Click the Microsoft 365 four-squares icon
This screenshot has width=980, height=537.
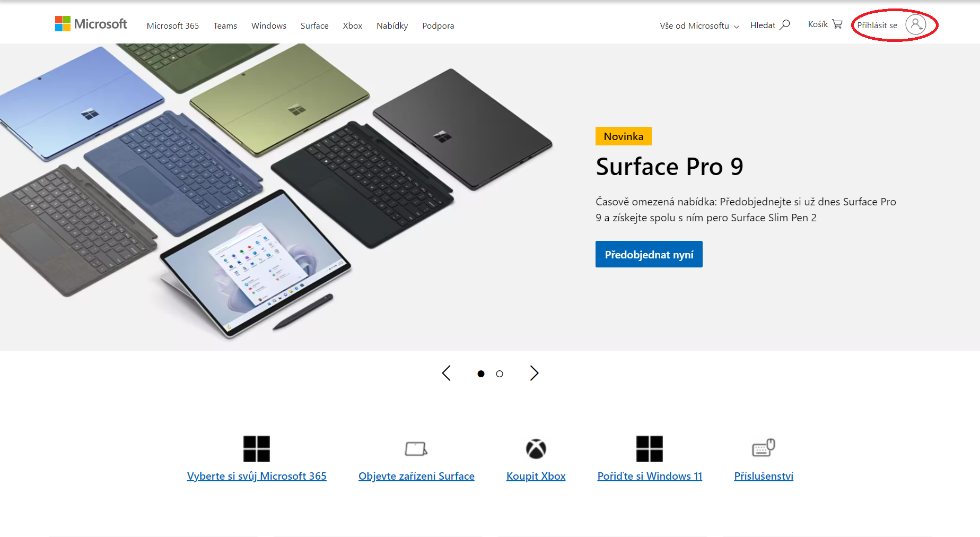(x=257, y=449)
